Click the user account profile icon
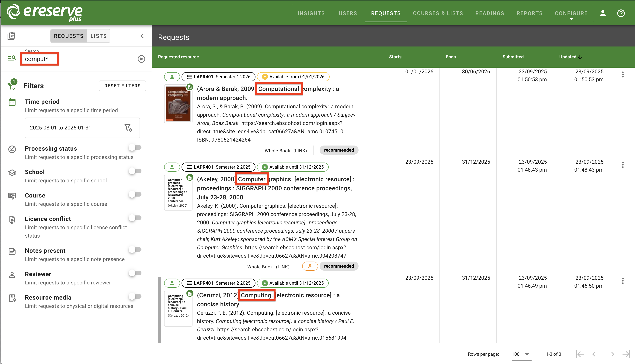The image size is (635, 364). click(x=602, y=13)
